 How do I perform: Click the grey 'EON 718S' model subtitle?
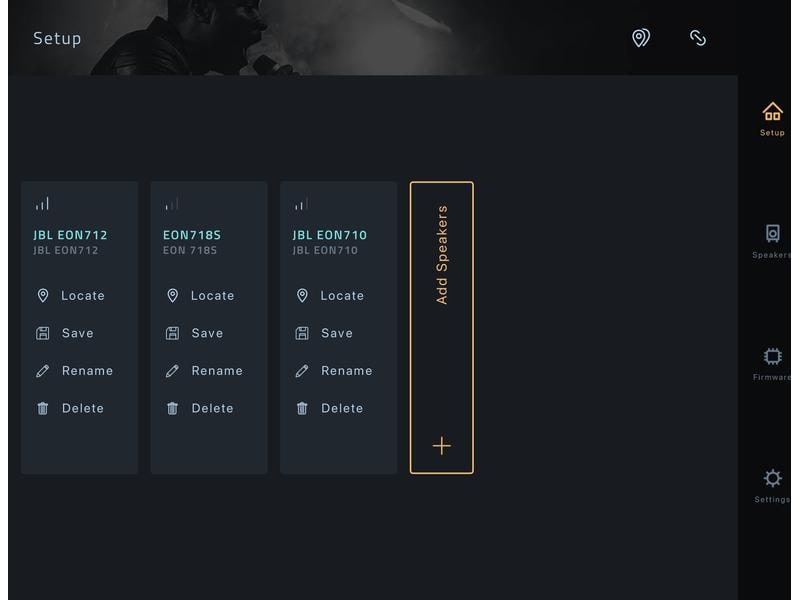(190, 250)
